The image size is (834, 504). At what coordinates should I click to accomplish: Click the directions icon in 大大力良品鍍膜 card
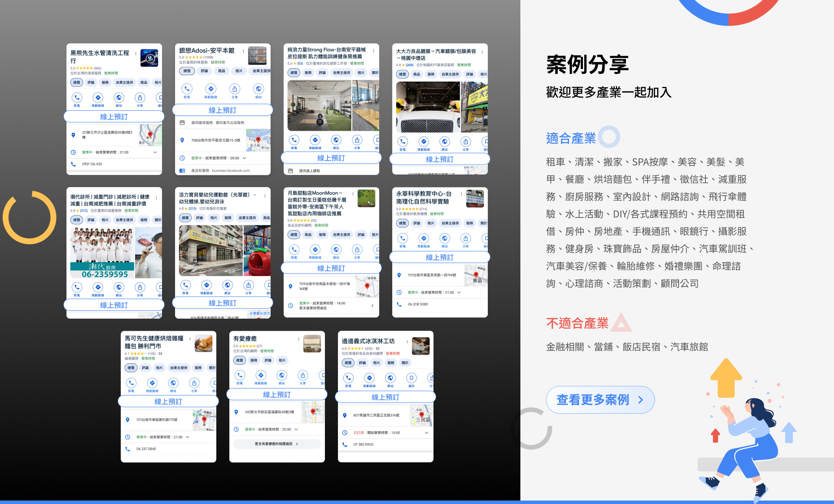pyautogui.click(x=424, y=142)
